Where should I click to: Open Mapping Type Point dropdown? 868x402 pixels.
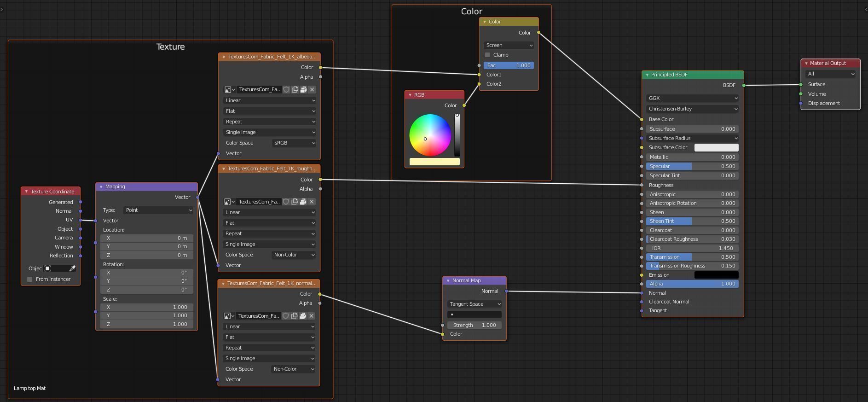click(158, 210)
